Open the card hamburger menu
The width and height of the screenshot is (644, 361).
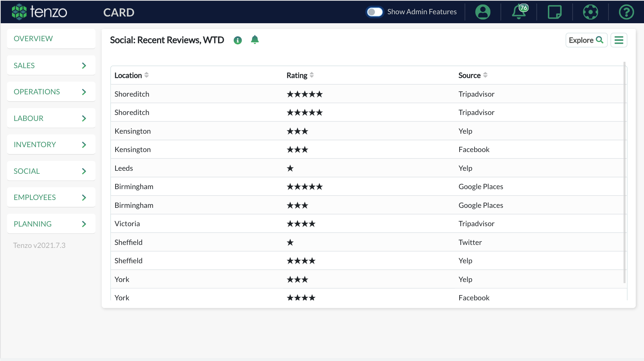[619, 40]
